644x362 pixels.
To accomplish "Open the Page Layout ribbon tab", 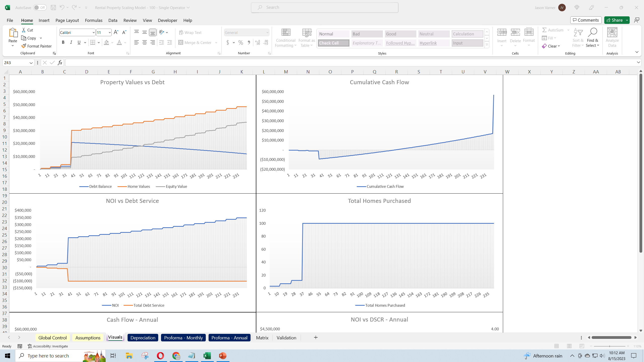I will coord(67,20).
